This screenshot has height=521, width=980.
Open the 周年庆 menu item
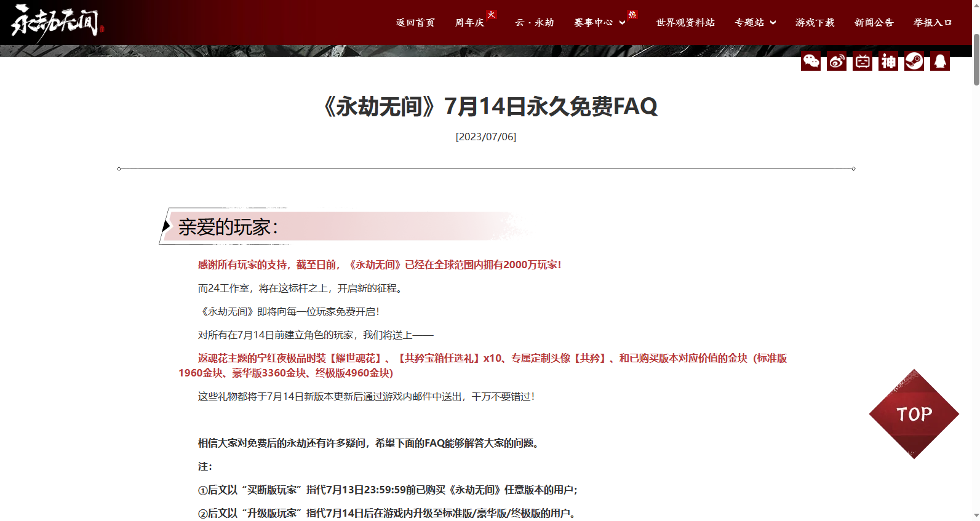tap(469, 23)
